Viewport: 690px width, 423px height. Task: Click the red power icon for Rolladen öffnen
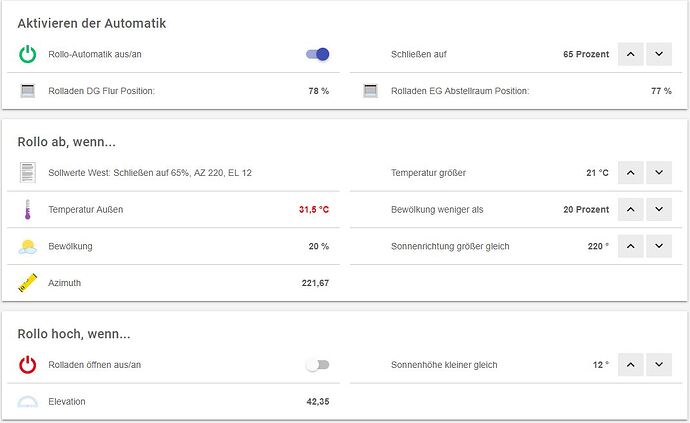[x=28, y=365]
